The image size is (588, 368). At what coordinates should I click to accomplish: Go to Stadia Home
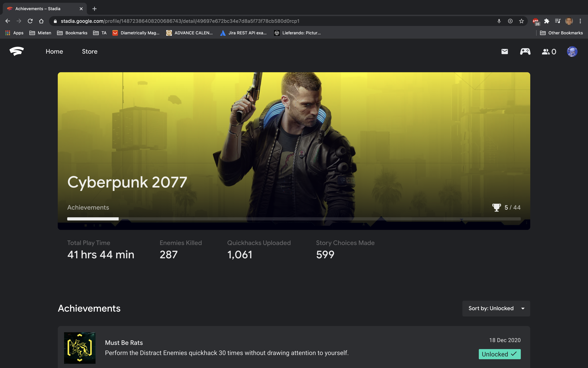(x=54, y=52)
